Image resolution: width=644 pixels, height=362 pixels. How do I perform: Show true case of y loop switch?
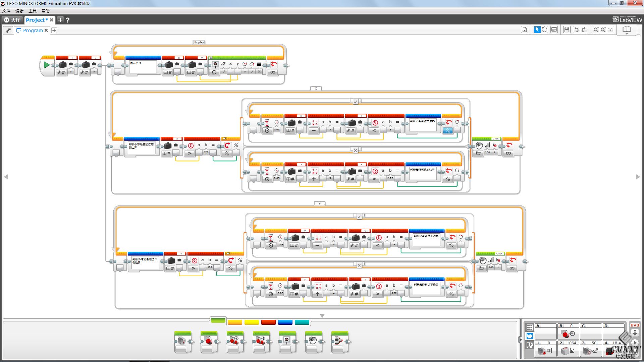(359, 217)
